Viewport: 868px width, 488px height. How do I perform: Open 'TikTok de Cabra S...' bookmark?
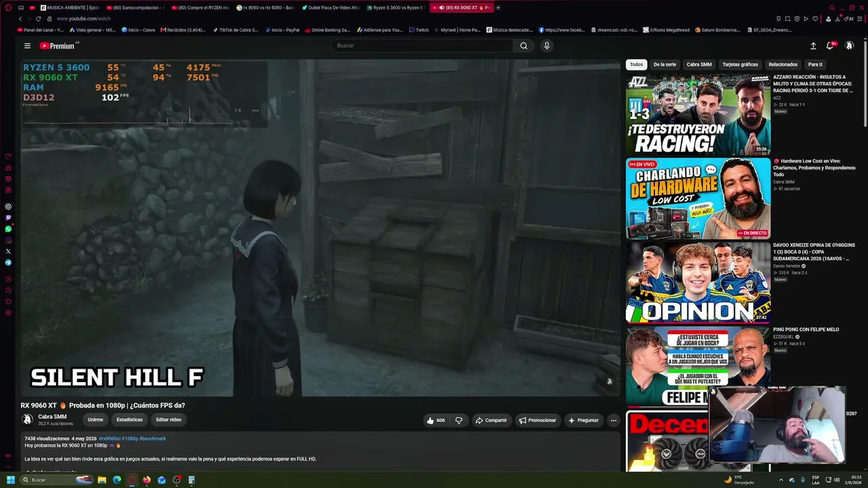[236, 30]
